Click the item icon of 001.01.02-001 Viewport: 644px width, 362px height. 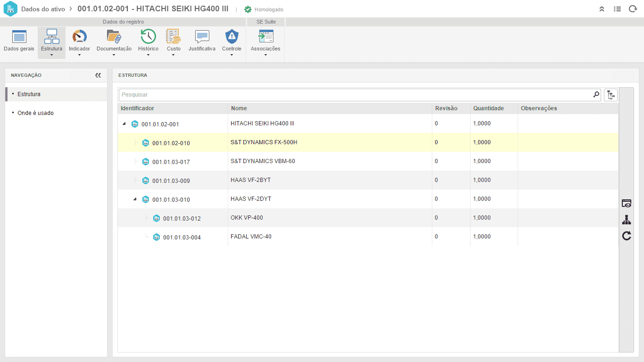pos(135,124)
